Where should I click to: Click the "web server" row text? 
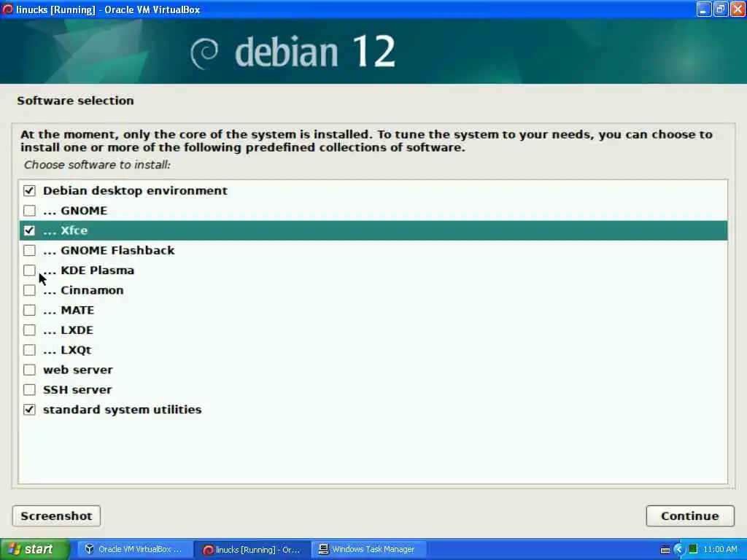point(77,370)
